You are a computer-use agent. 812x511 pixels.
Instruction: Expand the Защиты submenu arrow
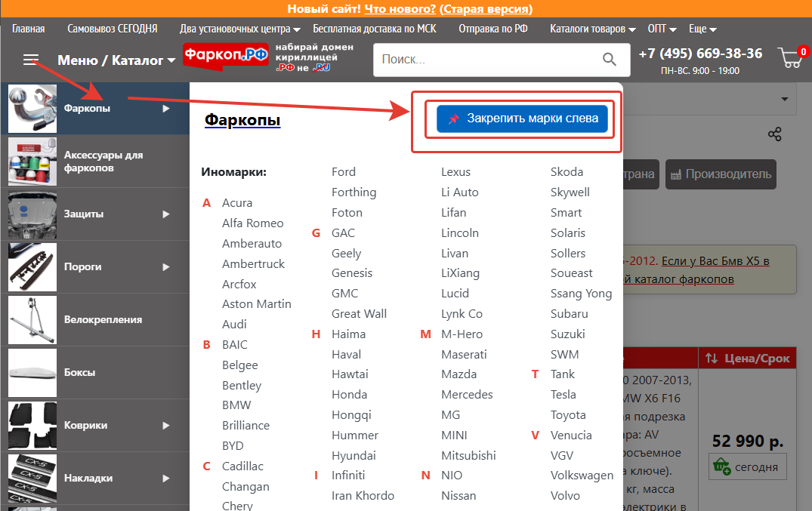[165, 214]
